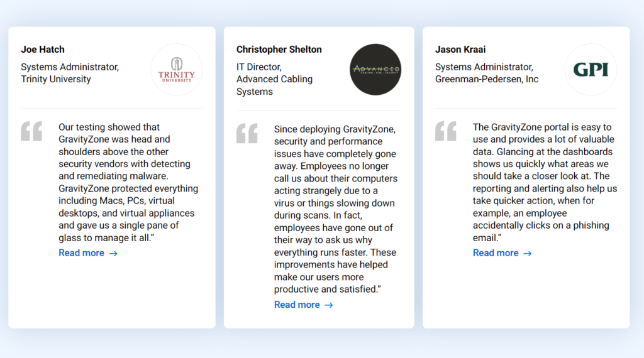Click the quote mark icon in Christopher Shelton card
644x358 pixels.
pos(247,133)
